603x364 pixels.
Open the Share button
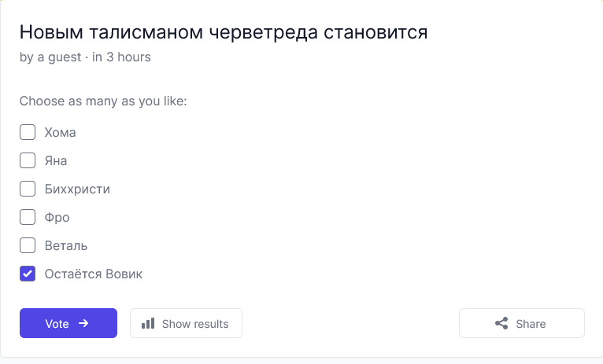click(x=522, y=323)
